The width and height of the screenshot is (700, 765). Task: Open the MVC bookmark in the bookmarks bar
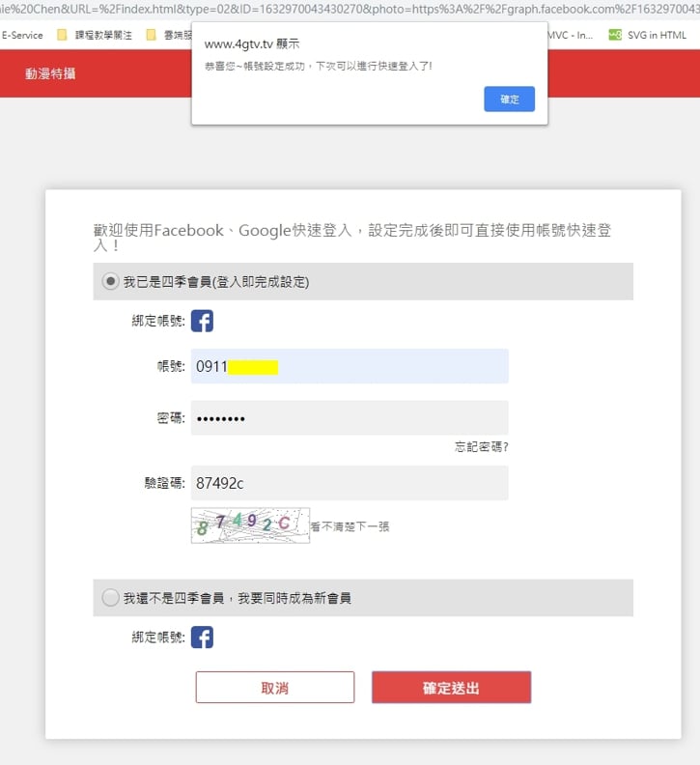(x=570, y=35)
